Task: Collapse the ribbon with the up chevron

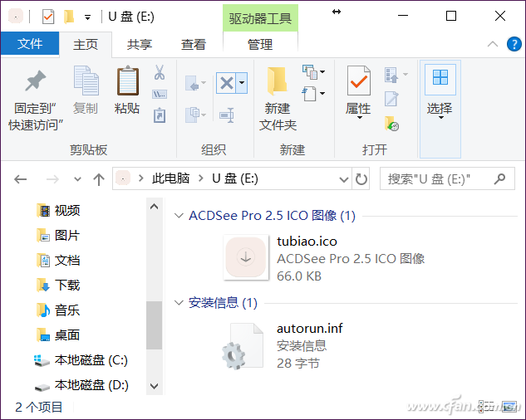Action: [x=493, y=44]
